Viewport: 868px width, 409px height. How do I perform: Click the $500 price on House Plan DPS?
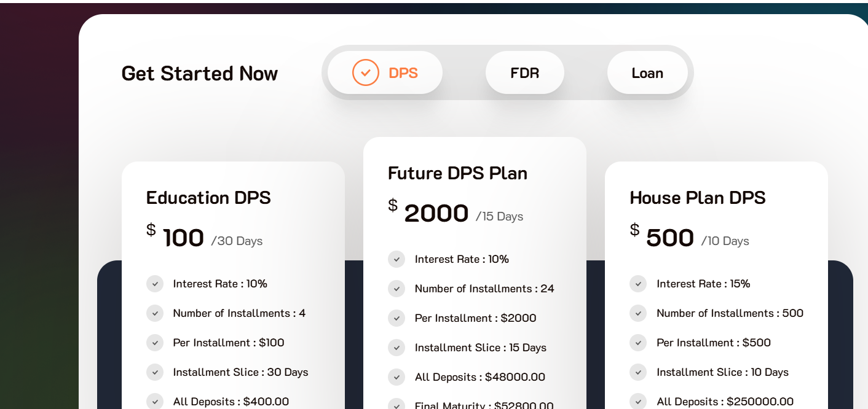(662, 237)
